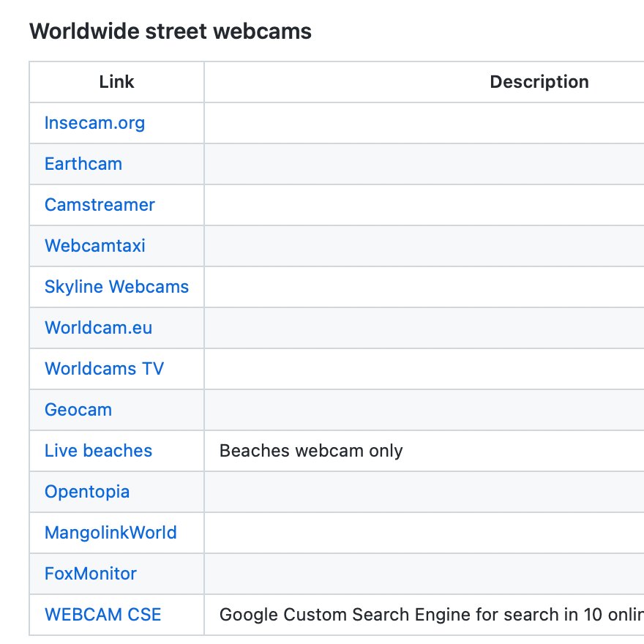This screenshot has width=644, height=644.
Task: Click the Link column header
Action: tap(116, 82)
